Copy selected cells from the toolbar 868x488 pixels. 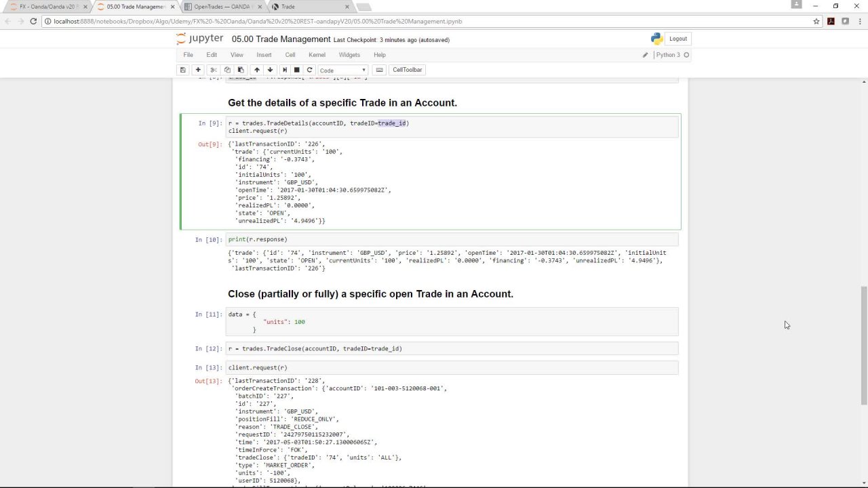[x=227, y=70]
